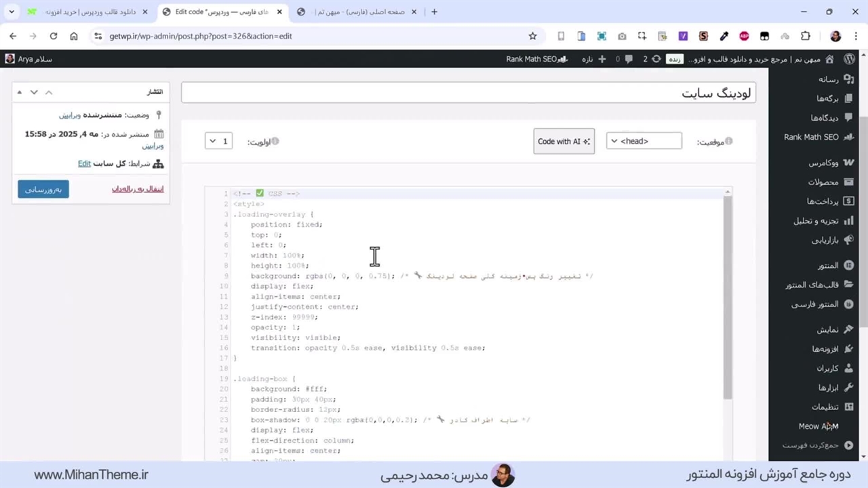
Task: Click the موقعیت location help icon
Action: tap(729, 141)
